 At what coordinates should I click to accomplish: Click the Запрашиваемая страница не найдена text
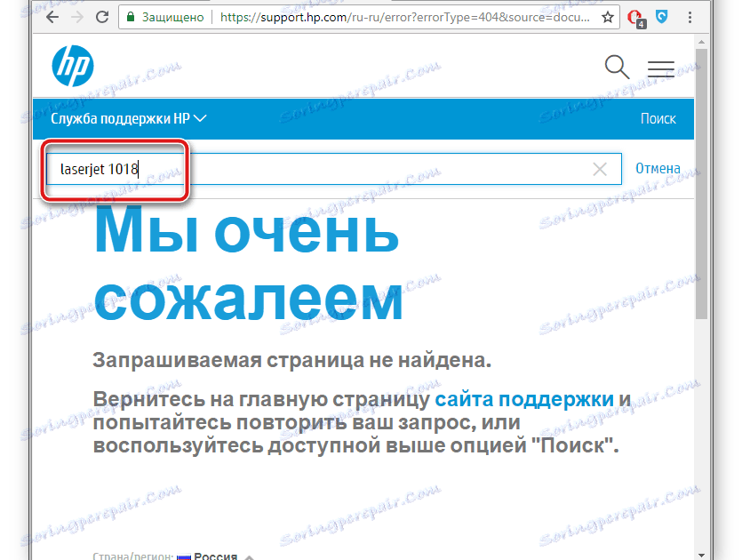click(292, 360)
